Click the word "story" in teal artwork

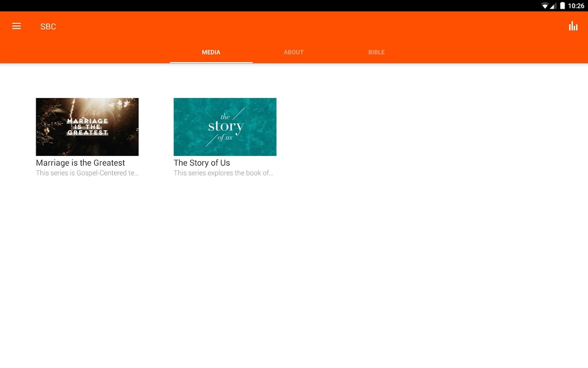pyautogui.click(x=226, y=126)
